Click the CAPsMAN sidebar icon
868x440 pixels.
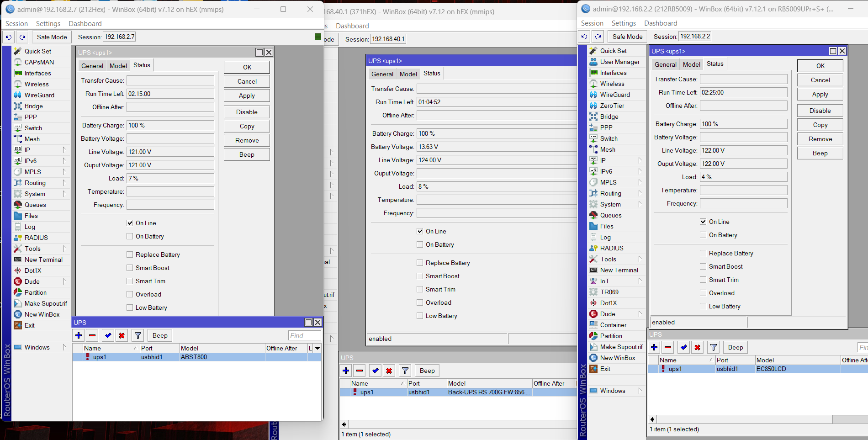[18, 62]
